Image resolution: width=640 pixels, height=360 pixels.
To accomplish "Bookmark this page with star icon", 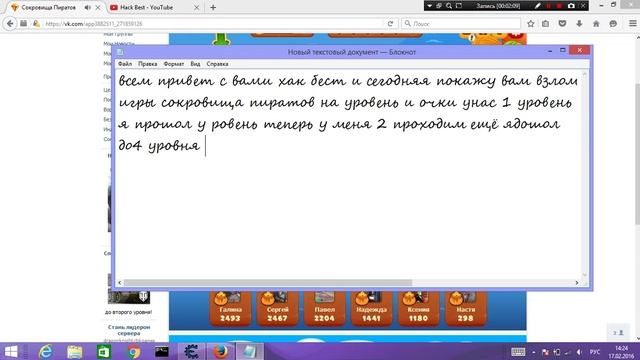I will tap(531, 24).
